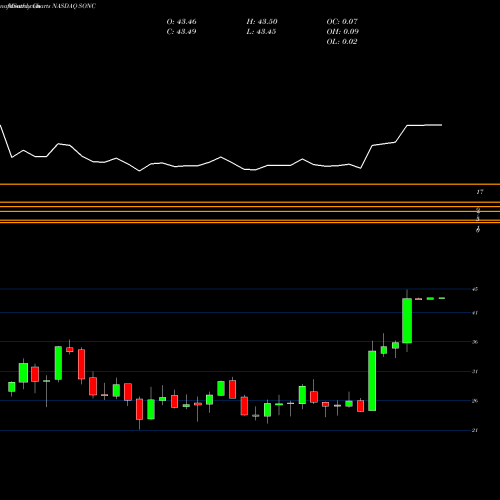This screenshot has width=500, height=500.
Task: Select the low price text 'L: 43.45'
Action: (x=262, y=32)
